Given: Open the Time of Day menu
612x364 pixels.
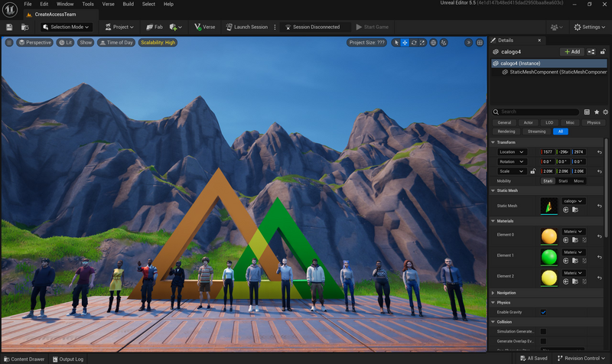Looking at the screenshot, I should [116, 43].
